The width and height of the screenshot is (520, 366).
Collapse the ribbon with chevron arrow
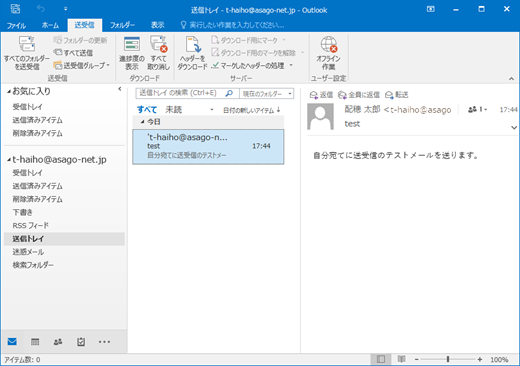[x=511, y=79]
